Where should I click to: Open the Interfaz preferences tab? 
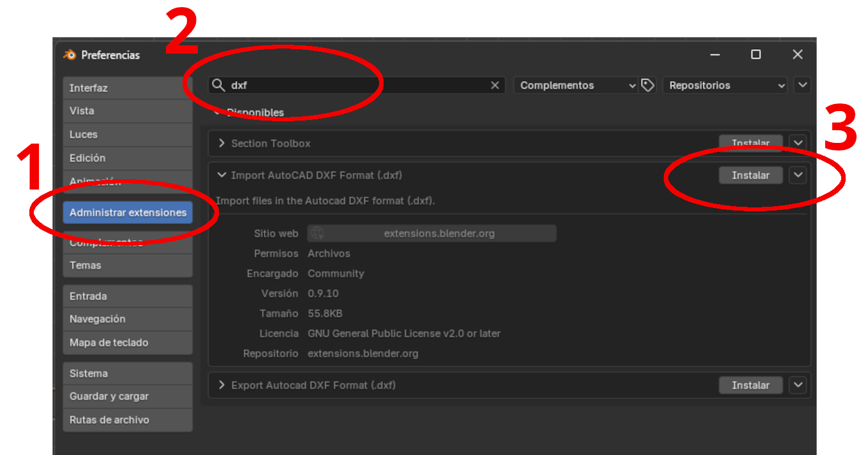point(128,88)
